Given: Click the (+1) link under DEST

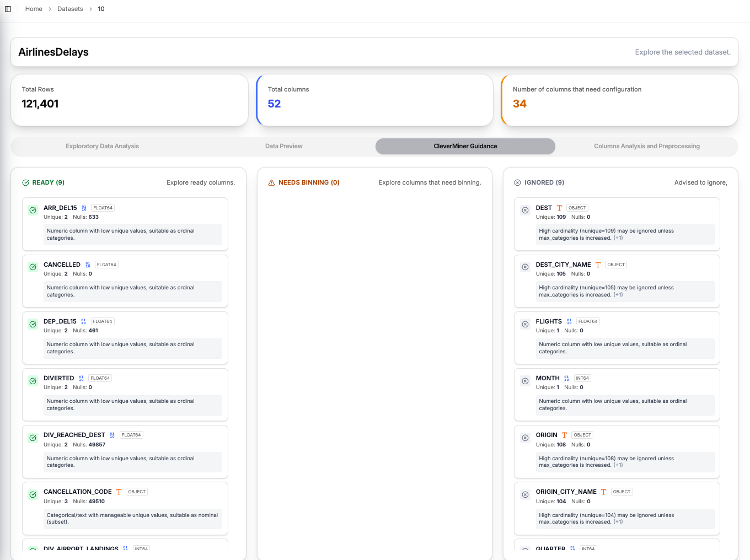Looking at the screenshot, I should (618, 238).
